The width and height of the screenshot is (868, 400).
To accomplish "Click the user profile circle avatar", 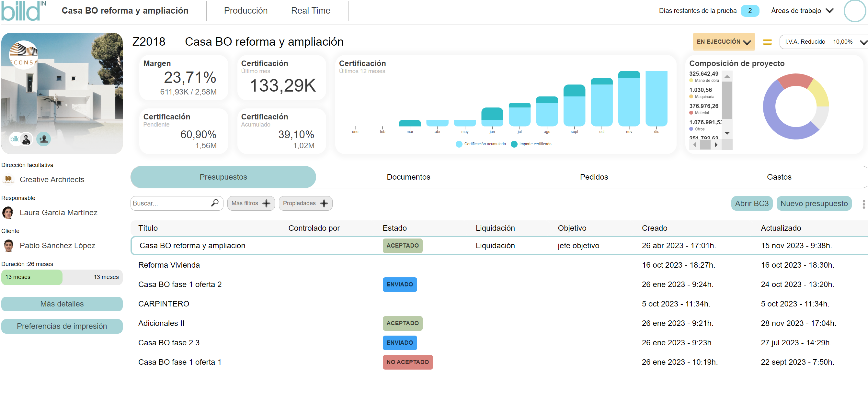I will tap(854, 11).
